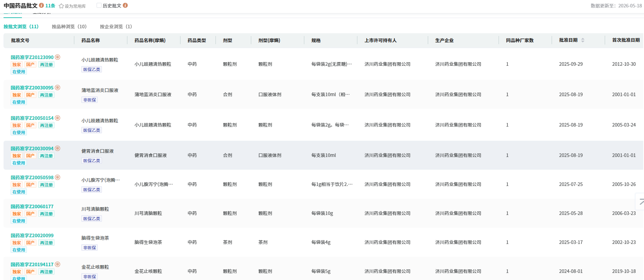Click the circled icon beside 国药准字Z20030094

coord(58,148)
